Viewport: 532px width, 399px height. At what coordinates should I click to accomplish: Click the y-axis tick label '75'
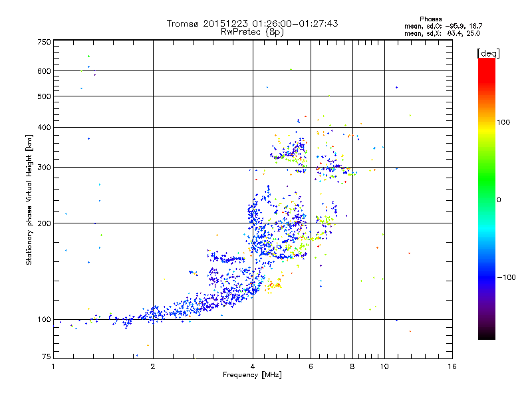47,356
